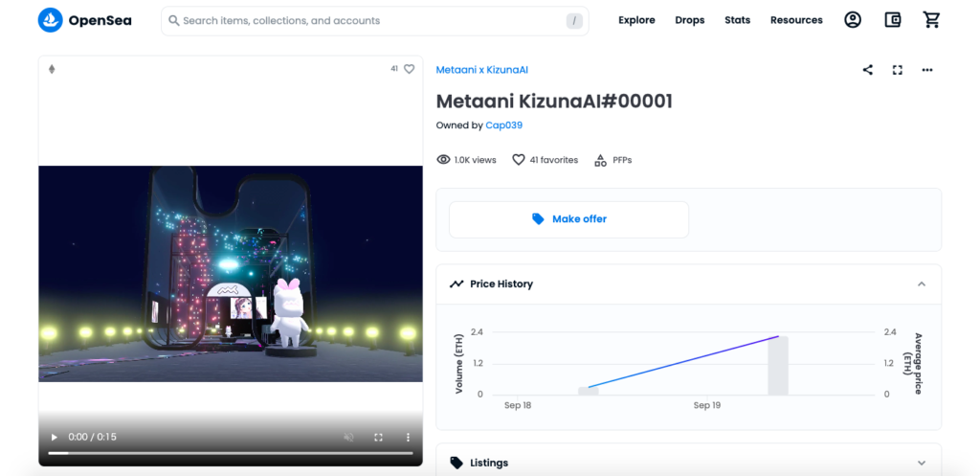Play the NFT video
The height and width of the screenshot is (476, 980).
coord(54,437)
